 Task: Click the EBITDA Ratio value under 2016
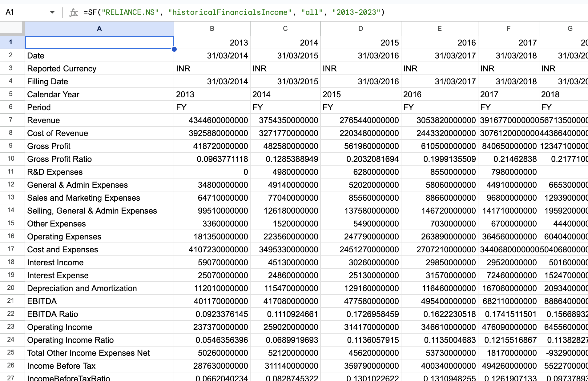pos(439,314)
